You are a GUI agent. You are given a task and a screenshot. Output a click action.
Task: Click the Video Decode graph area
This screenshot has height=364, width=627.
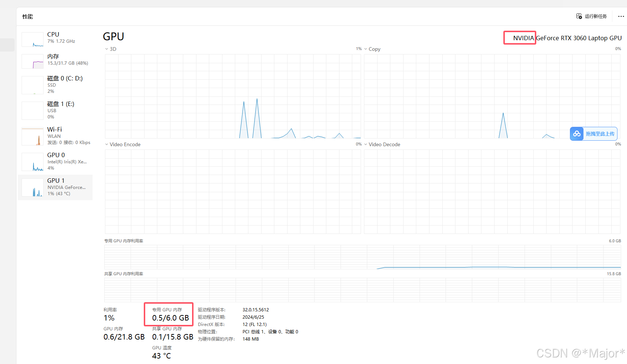pos(492,192)
